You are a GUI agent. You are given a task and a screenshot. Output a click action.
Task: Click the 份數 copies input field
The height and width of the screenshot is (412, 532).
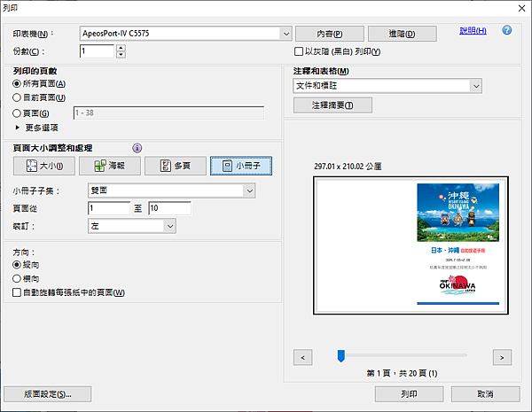point(98,51)
